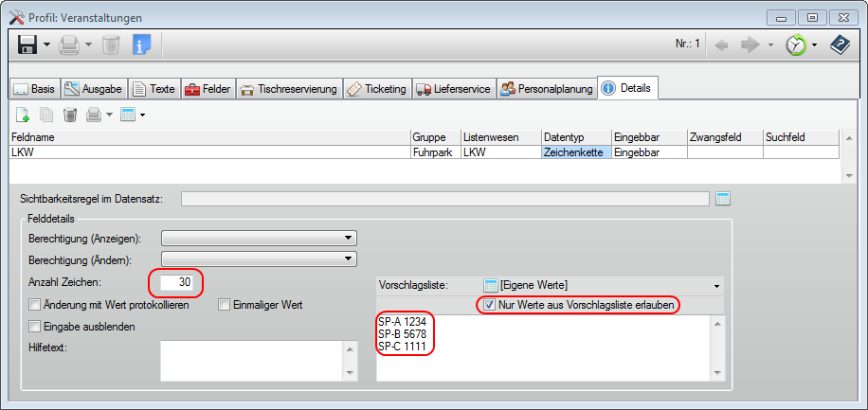Click the clock history icon

(796, 45)
